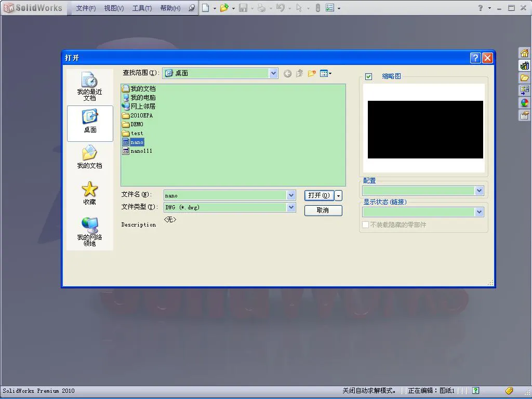Expand the 查找范围 location dropdown

point(273,73)
